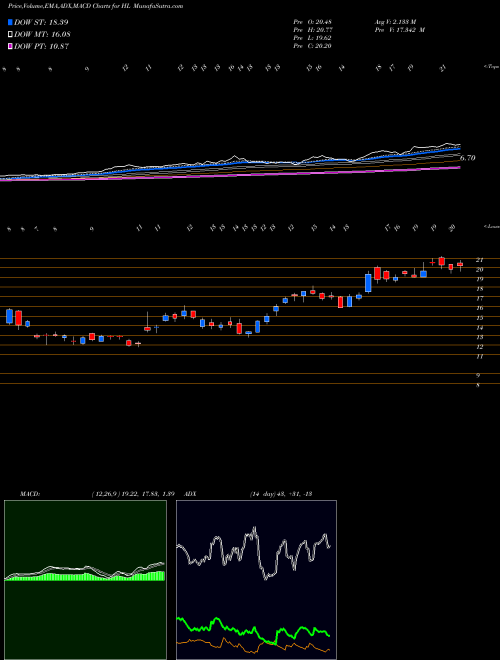Click the 'Pre O: 20.48' value

coord(313,21)
